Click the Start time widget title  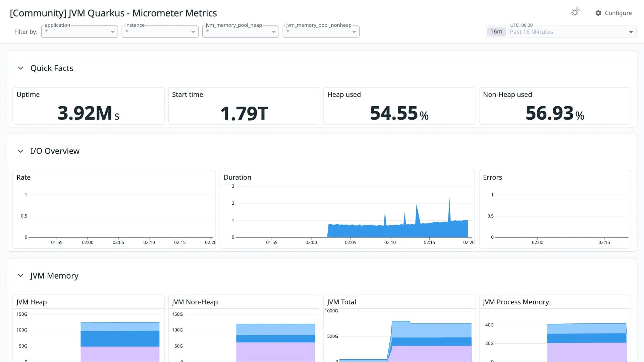point(187,95)
